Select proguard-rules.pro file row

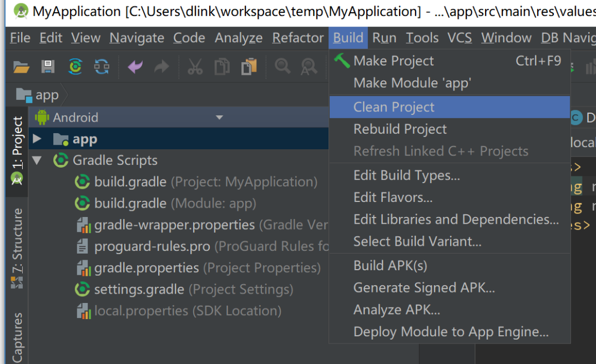[179, 246]
